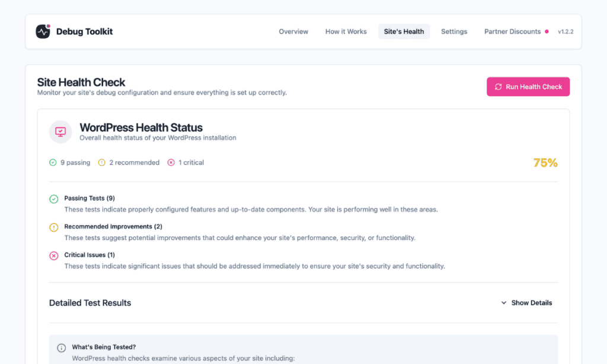This screenshot has height=364, width=607.
Task: Open the Partner Discounts tab
Action: 513,32
